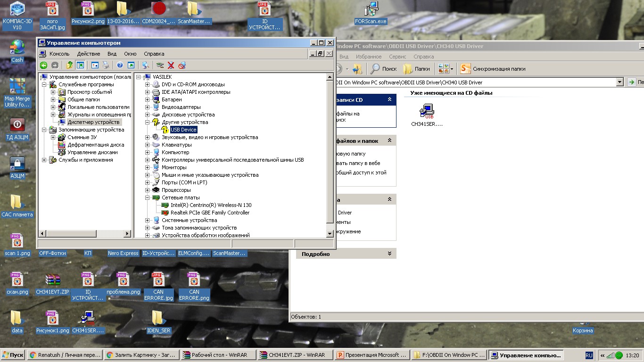Viewport: 644px width, 362px height.
Task: Select the FORScan.exe desktop icon
Action: tap(371, 13)
